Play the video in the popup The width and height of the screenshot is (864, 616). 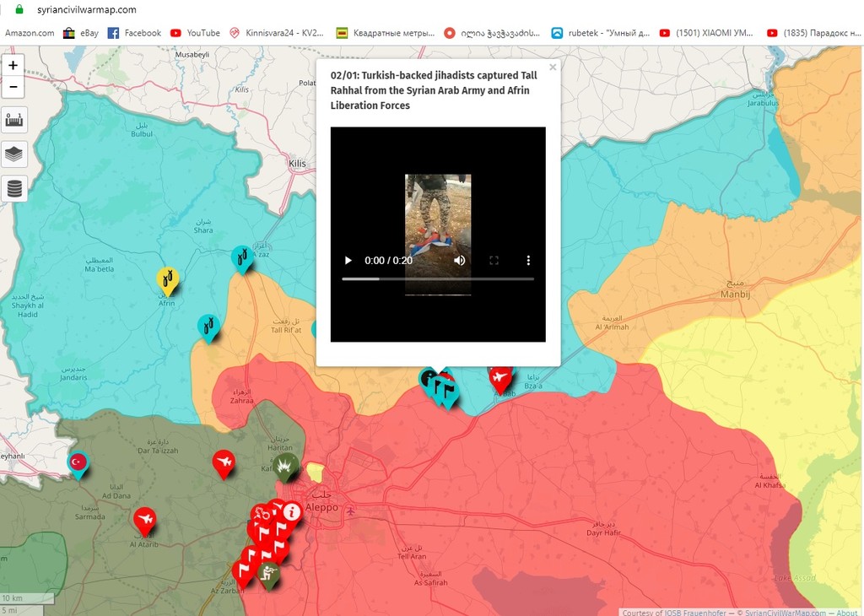click(348, 261)
